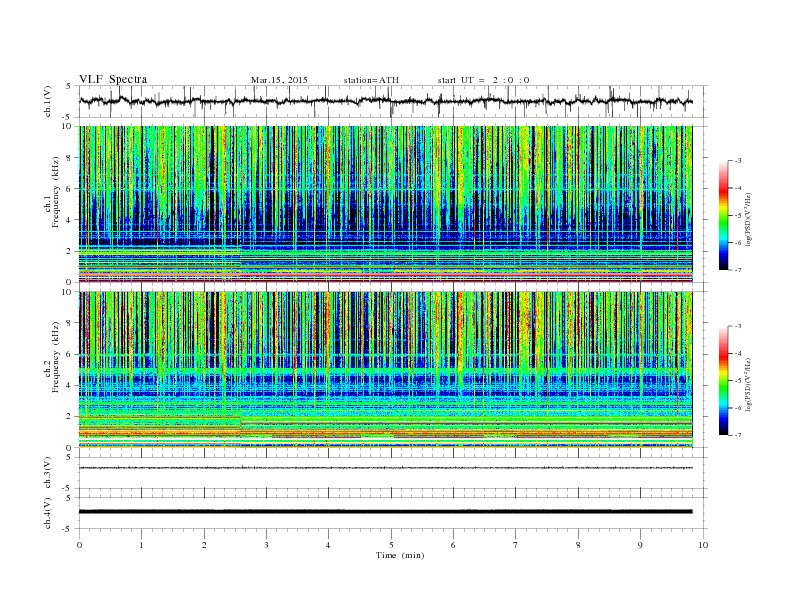This screenshot has width=792, height=612.
Task: Click the time axis tick label '6'
Action: click(x=453, y=545)
